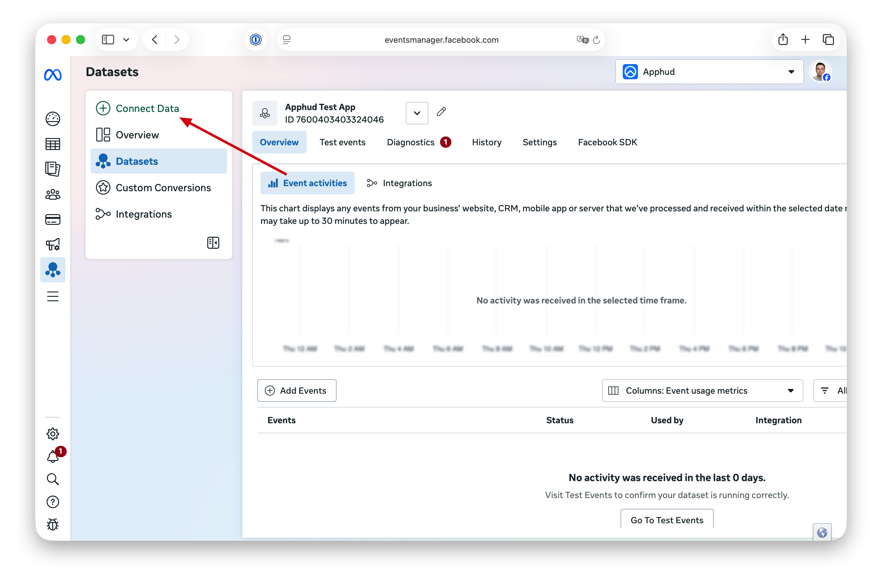Toggle the Safari sidebar button
Viewport: 882px width, 588px height.
(x=108, y=40)
